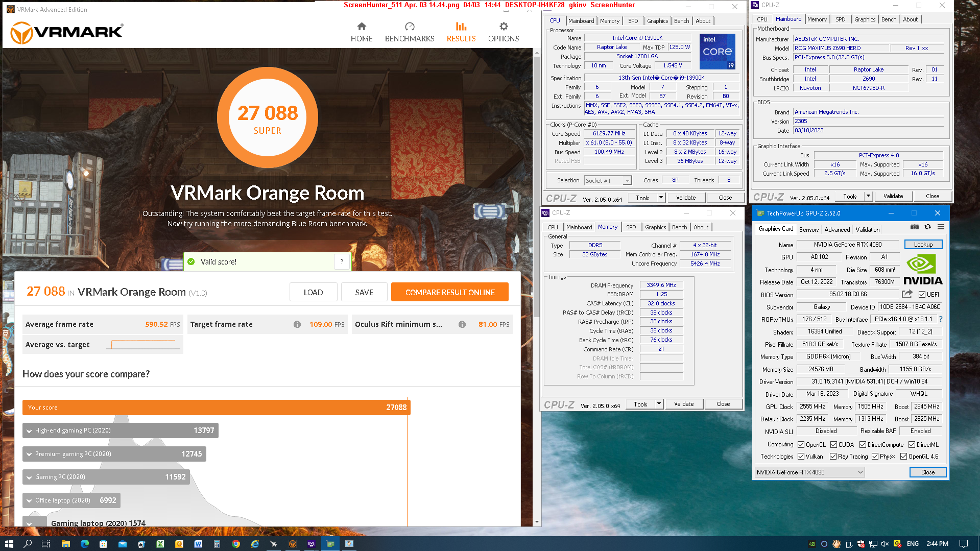
Task: Open NVIDIA tray icon
Action: tap(812, 543)
